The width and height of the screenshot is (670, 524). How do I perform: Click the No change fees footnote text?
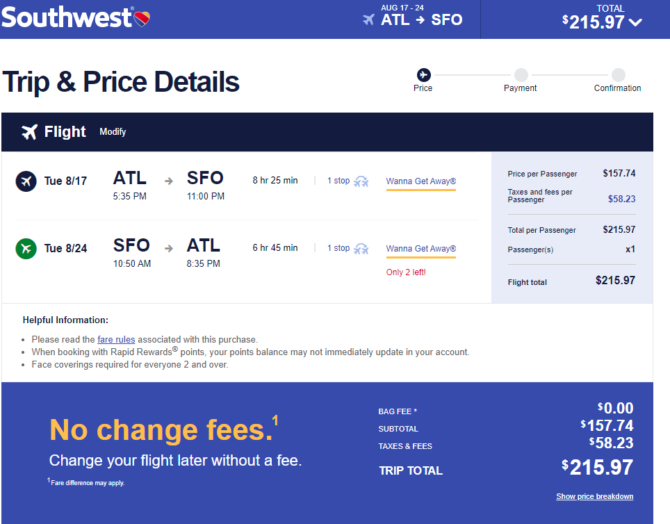[86, 483]
